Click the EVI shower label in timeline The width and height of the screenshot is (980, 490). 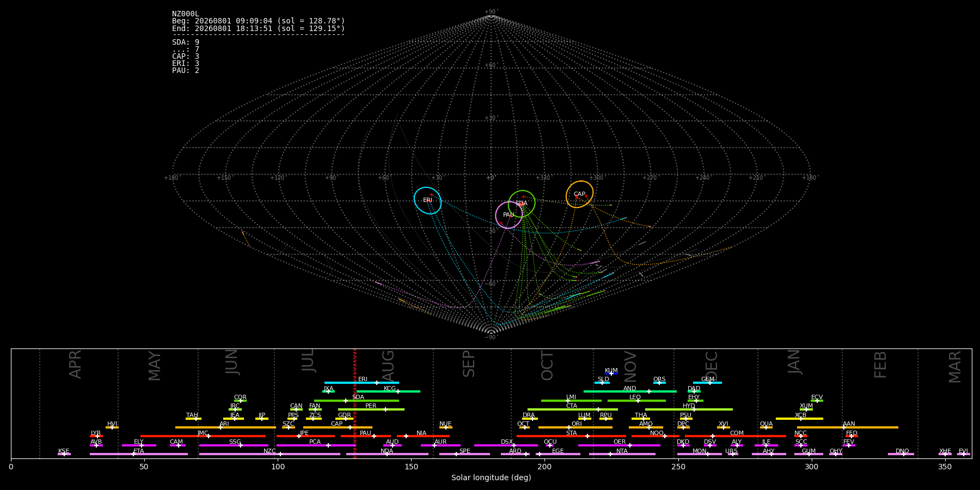click(x=963, y=451)
